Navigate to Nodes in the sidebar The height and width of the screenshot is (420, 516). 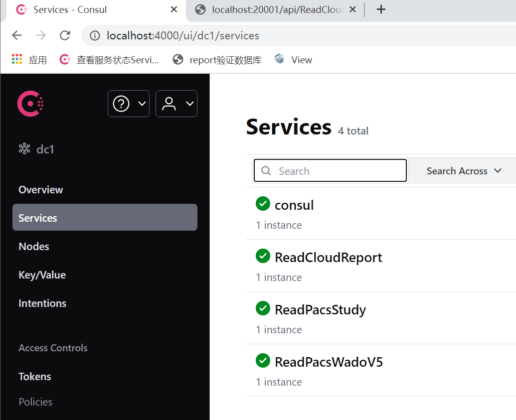pyautogui.click(x=34, y=246)
